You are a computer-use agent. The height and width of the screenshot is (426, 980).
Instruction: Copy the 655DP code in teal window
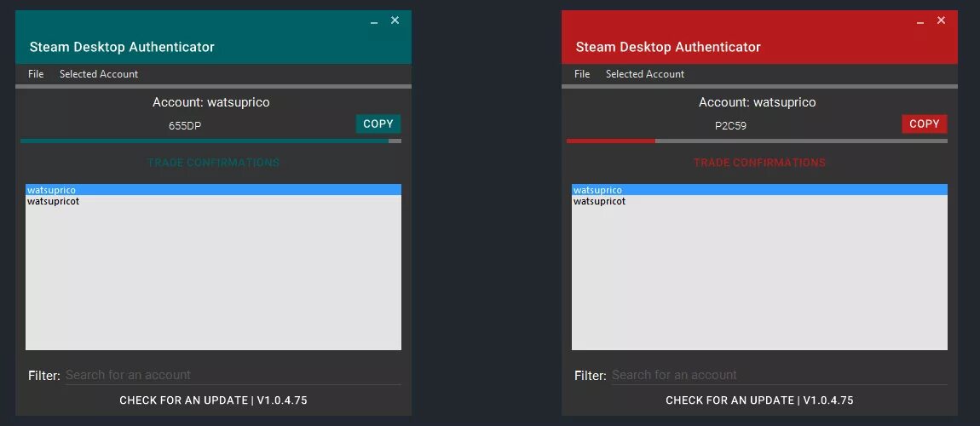(x=378, y=124)
